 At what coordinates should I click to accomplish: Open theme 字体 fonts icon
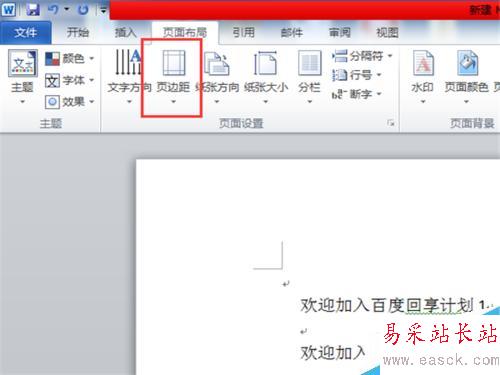pos(52,80)
